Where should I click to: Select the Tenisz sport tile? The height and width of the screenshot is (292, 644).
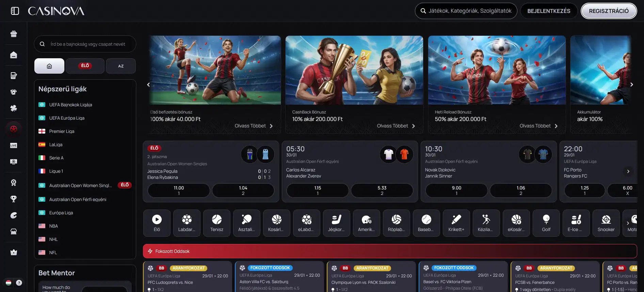217,223
